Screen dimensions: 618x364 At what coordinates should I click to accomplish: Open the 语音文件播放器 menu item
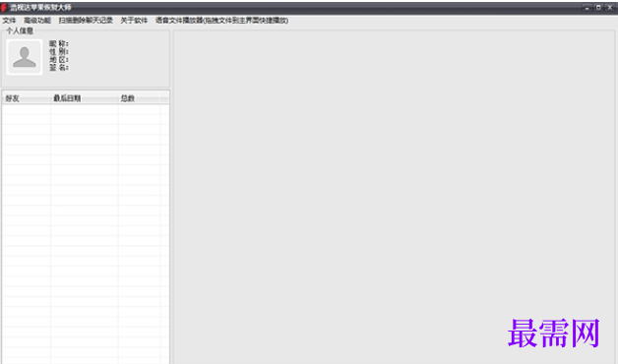coord(221,21)
